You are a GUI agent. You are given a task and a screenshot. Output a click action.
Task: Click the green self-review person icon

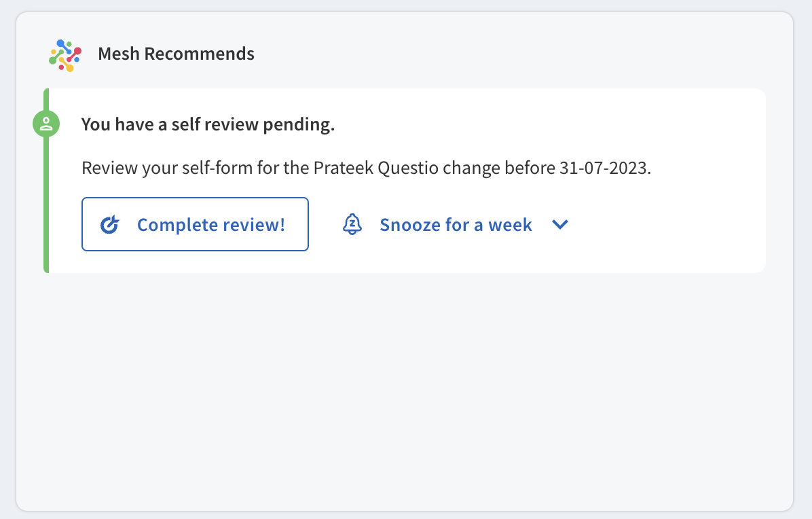point(46,124)
